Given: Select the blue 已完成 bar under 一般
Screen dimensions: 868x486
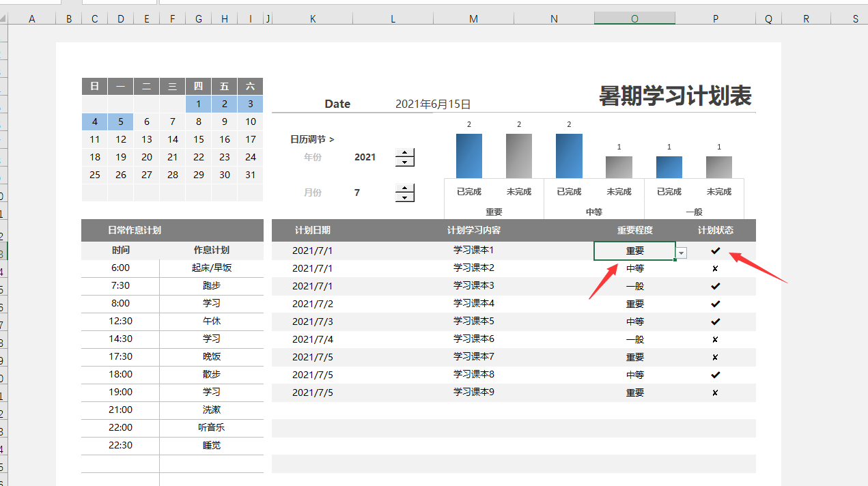Looking at the screenshot, I should click(x=669, y=167).
